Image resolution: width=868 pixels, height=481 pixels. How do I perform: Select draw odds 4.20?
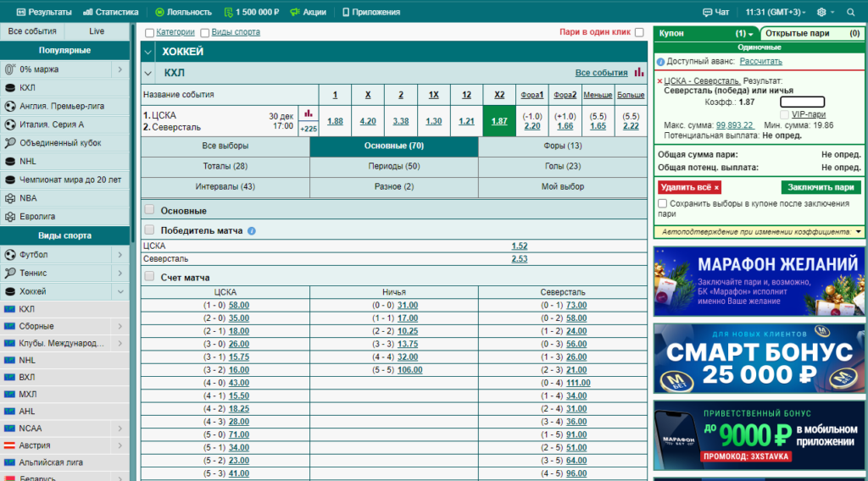click(x=368, y=121)
